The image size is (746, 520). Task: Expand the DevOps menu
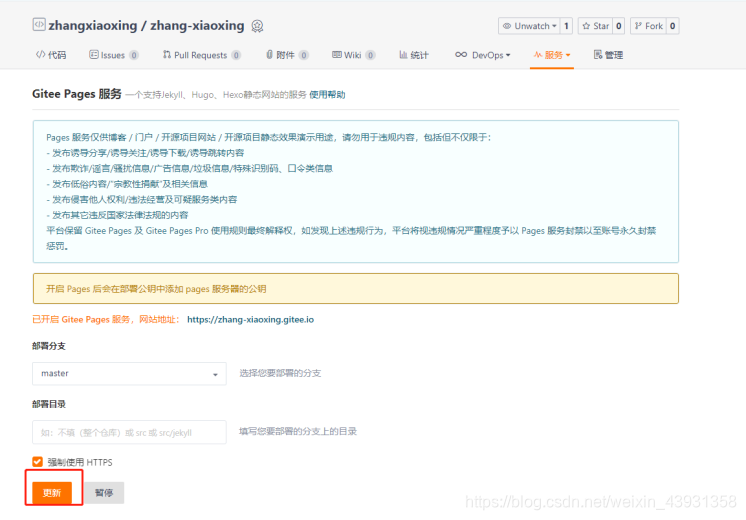[482, 55]
